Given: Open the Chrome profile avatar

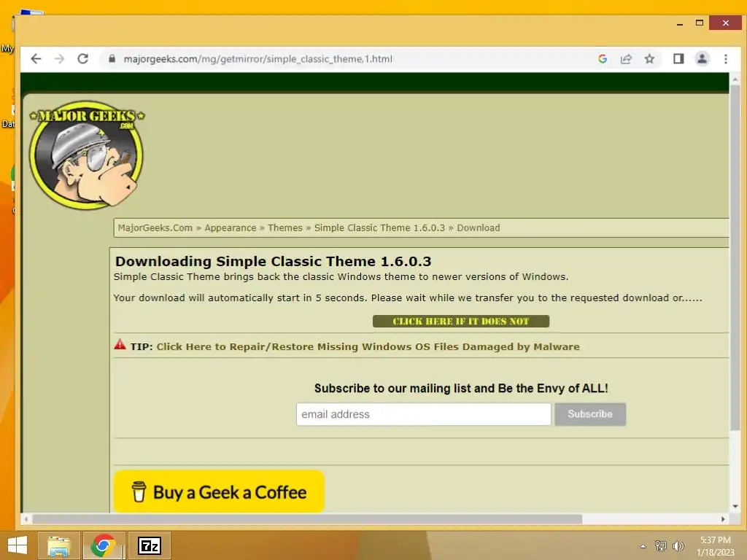Looking at the screenshot, I should (703, 58).
